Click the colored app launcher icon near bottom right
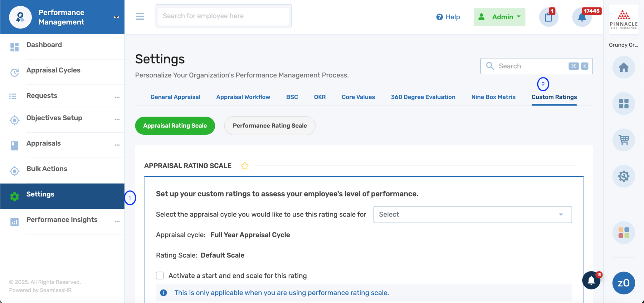The height and width of the screenshot is (303, 644). [623, 232]
